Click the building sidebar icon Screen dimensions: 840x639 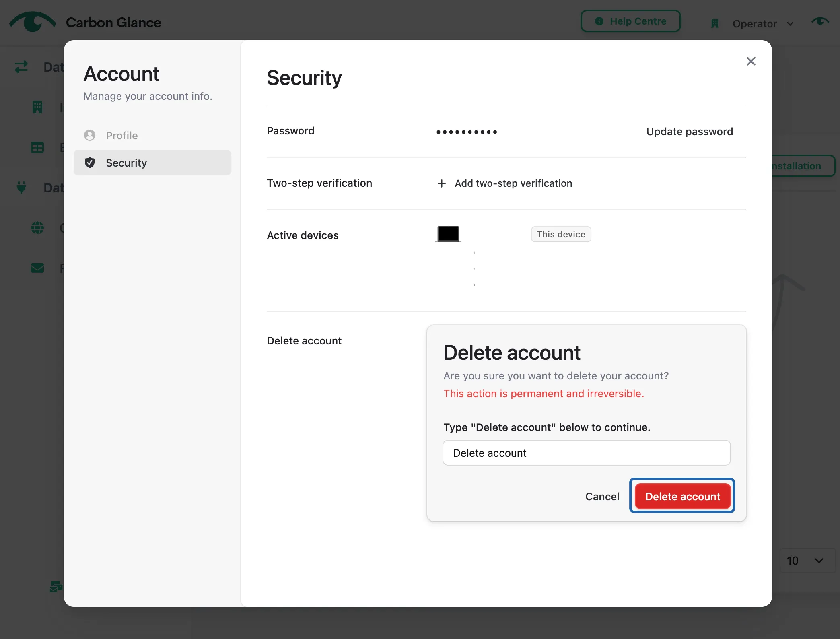(37, 107)
